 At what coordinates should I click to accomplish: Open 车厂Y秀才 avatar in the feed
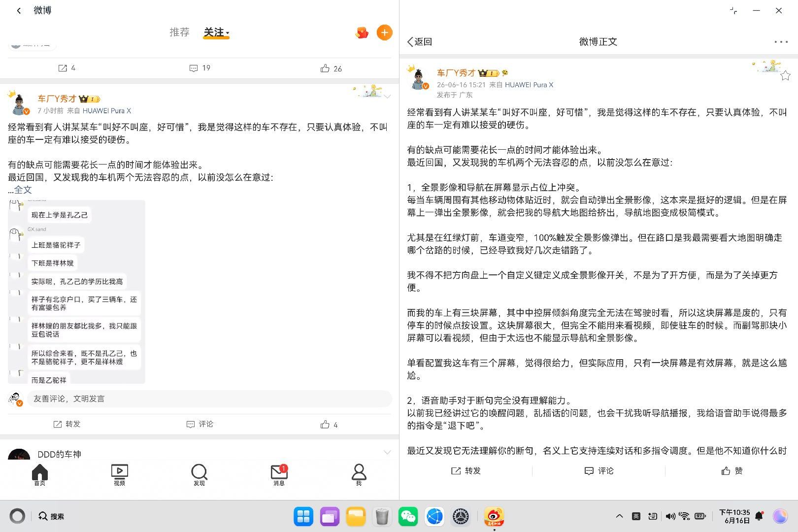[x=19, y=103]
